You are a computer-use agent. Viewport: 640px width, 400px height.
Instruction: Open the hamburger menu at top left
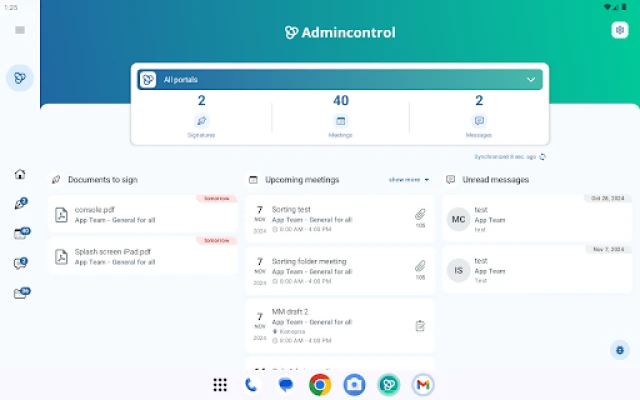pyautogui.click(x=20, y=30)
